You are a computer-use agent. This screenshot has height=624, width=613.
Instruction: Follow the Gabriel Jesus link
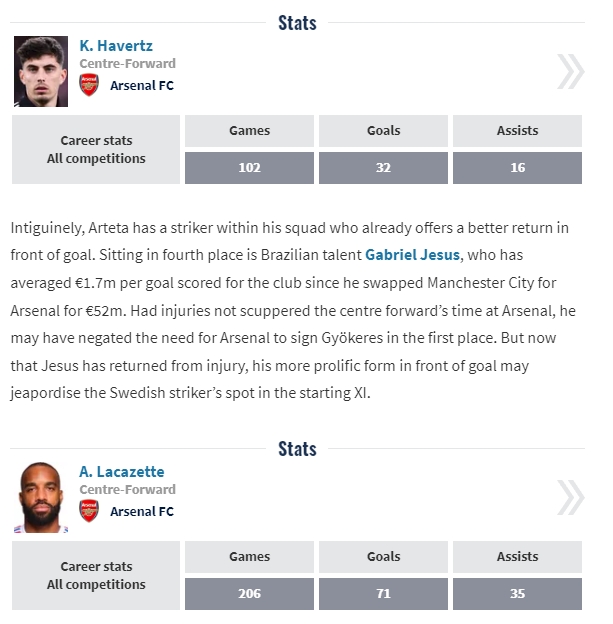[412, 255]
